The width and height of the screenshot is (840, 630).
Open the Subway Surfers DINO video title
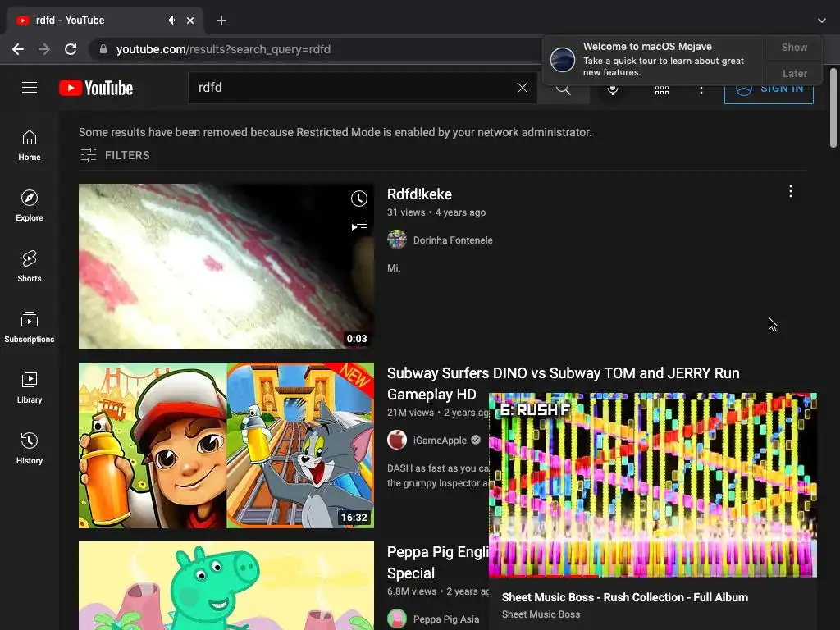pyautogui.click(x=563, y=383)
